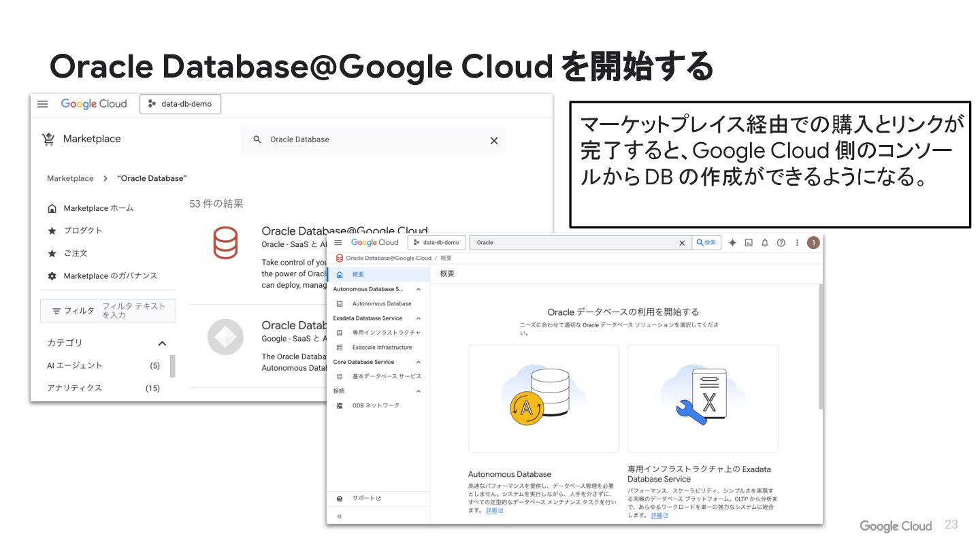The width and height of the screenshot is (980, 551).
Task: Click the Oracle Database search field in Marketplace
Action: [x=373, y=139]
